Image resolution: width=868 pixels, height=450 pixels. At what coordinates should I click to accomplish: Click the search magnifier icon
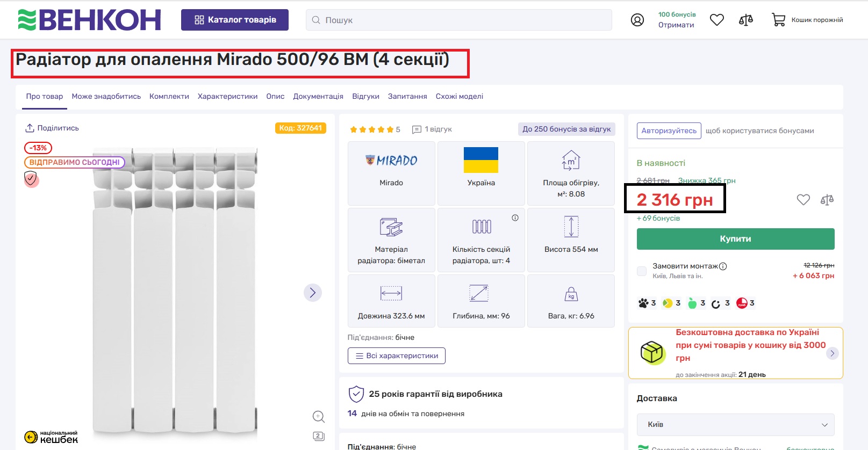tap(316, 20)
